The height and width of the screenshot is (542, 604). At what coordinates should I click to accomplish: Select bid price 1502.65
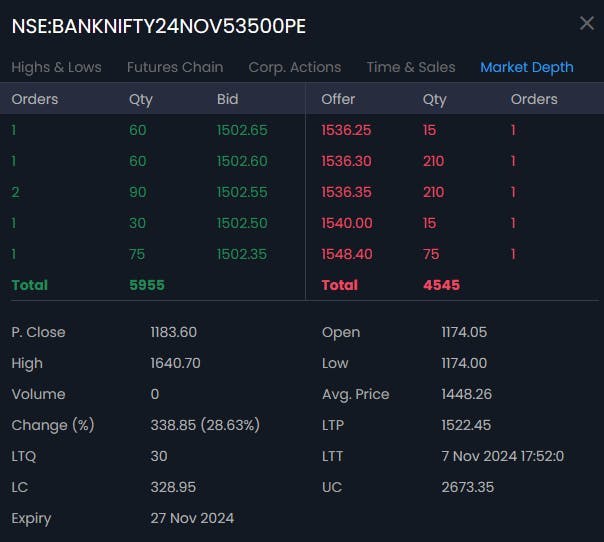242,130
